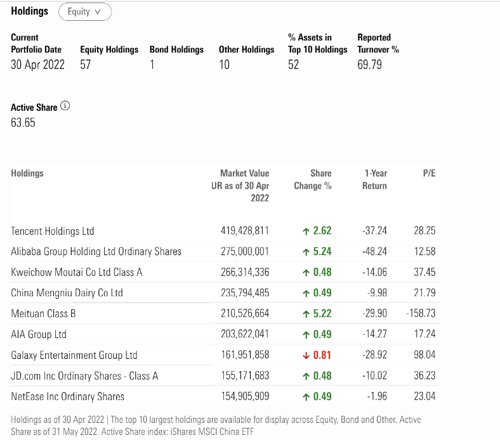This screenshot has width=500, height=440.
Task: Click the Holdings section heading
Action: (29, 11)
